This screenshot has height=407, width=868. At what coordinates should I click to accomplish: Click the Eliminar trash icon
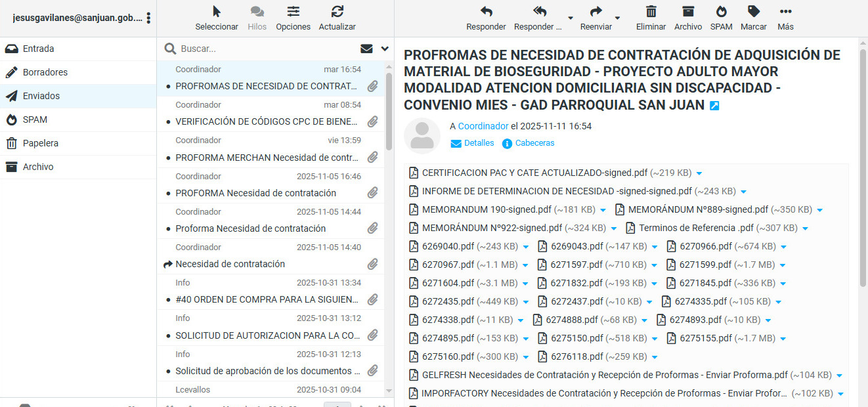tap(651, 12)
